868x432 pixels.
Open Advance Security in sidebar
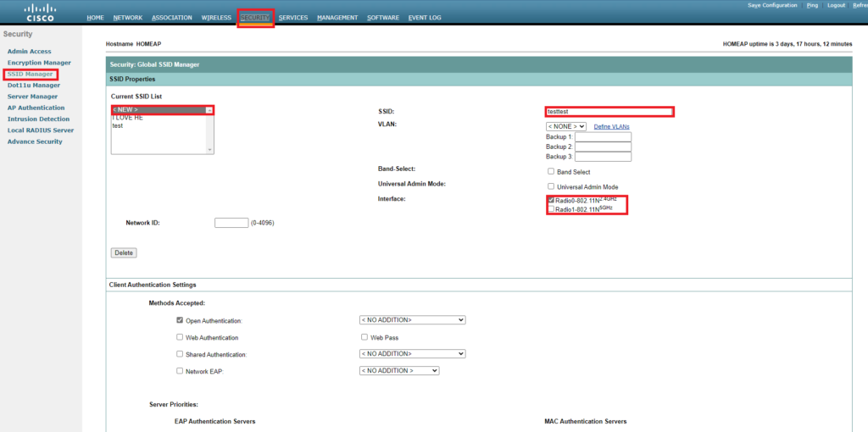[x=35, y=141]
